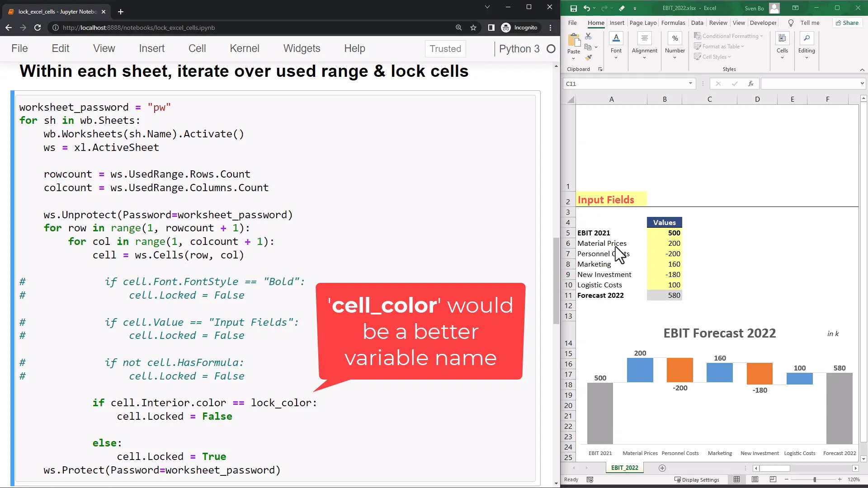
Task: Open the Editing search magnifier icon
Action: 807,38
